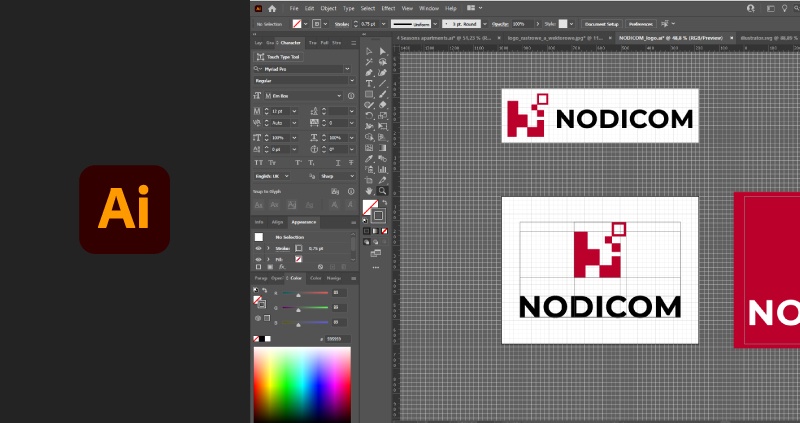The height and width of the screenshot is (423, 800).
Task: Click the Home icon in the menu bar
Action: coord(272,8)
